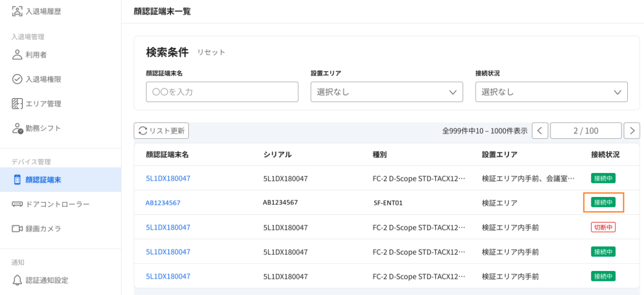
Task: Click the red 切断中 status badge
Action: (603, 227)
